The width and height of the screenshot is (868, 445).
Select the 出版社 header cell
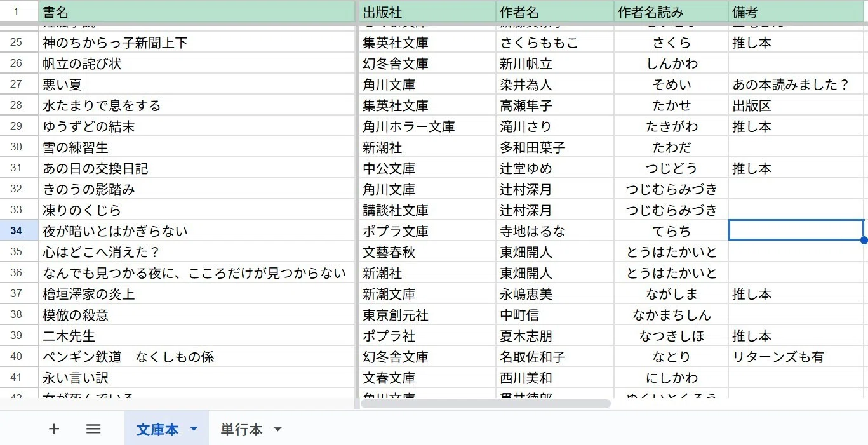point(427,11)
